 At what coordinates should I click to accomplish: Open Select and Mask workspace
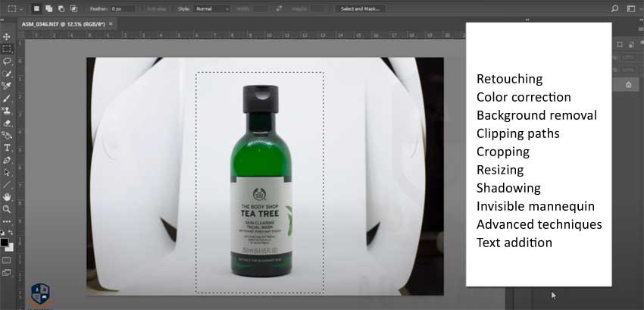(360, 8)
